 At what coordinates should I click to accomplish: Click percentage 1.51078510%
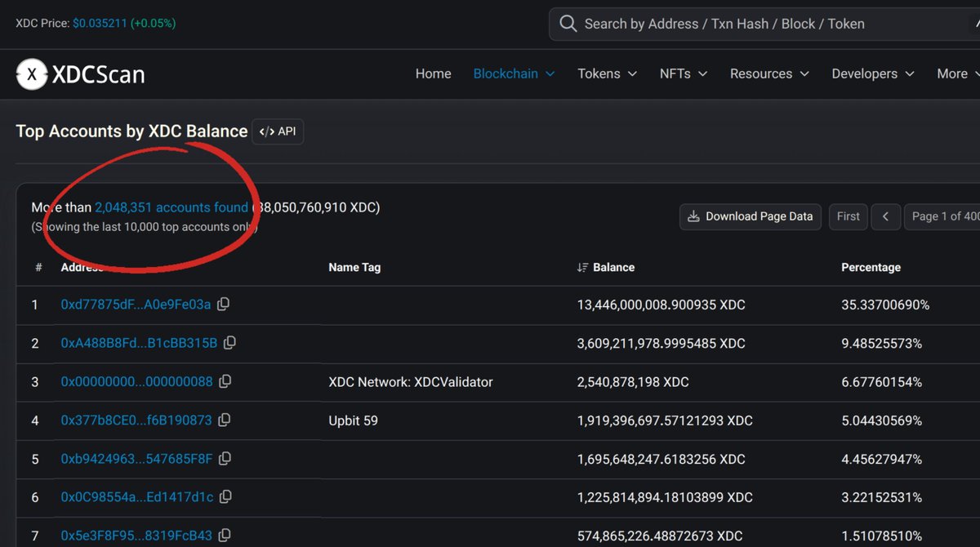881,536
